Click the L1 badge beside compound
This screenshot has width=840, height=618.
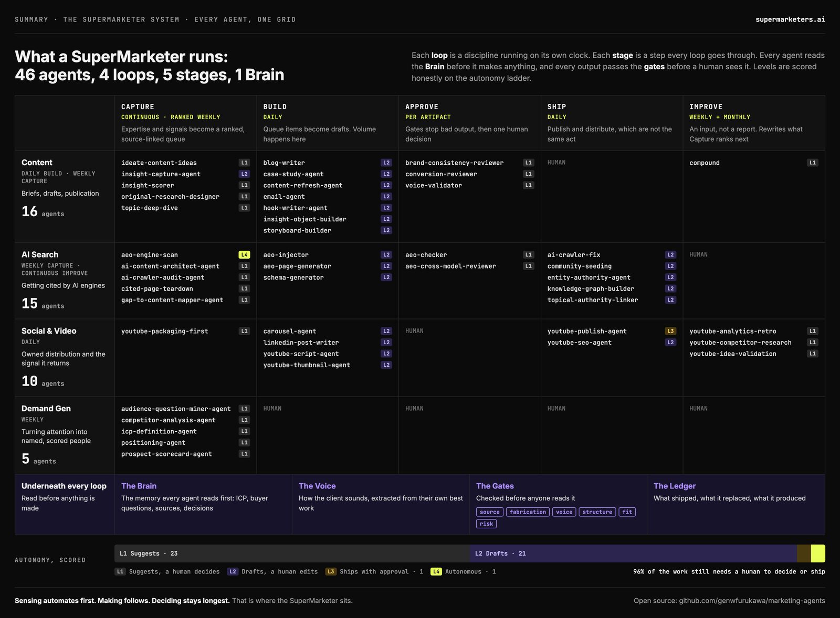click(813, 163)
